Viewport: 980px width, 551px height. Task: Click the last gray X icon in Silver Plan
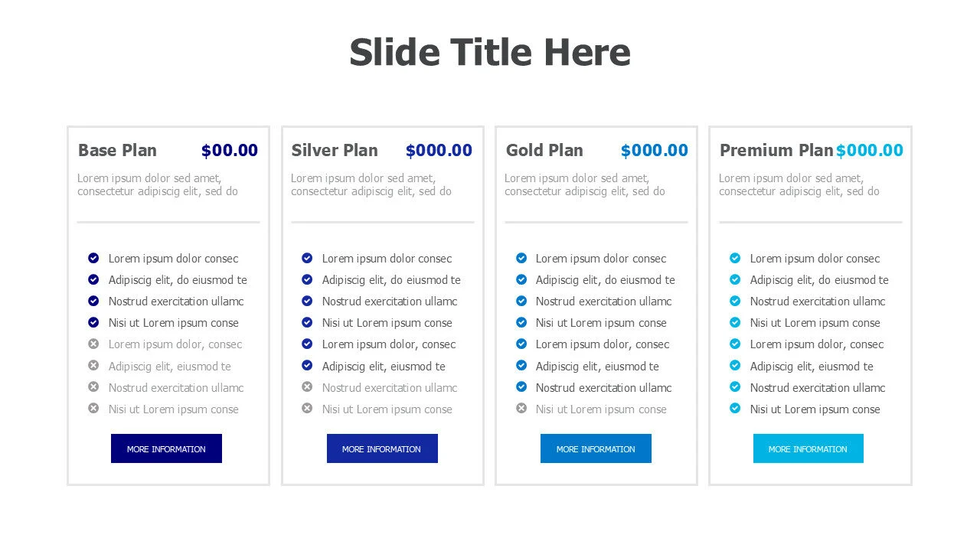pos(307,409)
